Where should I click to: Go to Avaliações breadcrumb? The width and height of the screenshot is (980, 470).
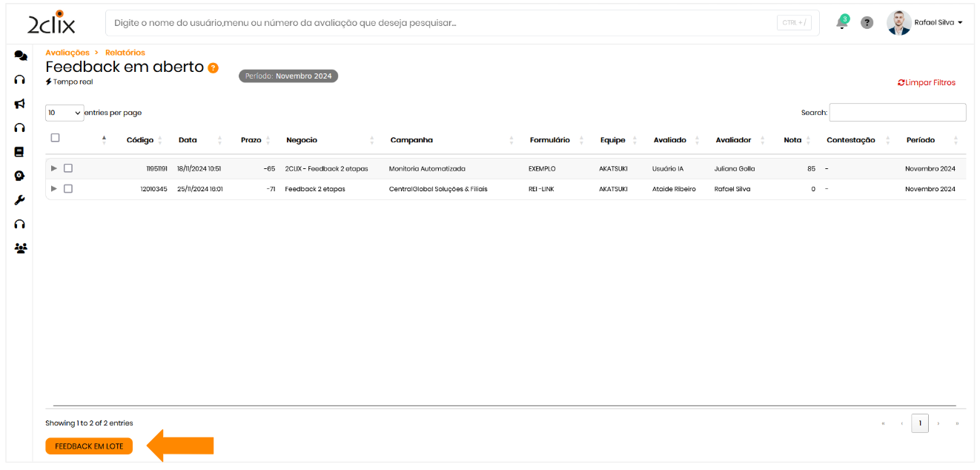coord(67,53)
